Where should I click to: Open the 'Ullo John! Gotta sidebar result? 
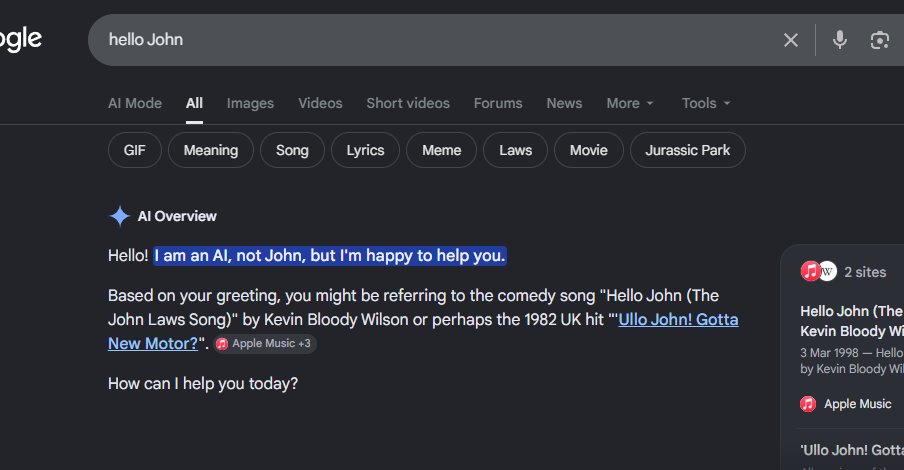(x=852, y=450)
